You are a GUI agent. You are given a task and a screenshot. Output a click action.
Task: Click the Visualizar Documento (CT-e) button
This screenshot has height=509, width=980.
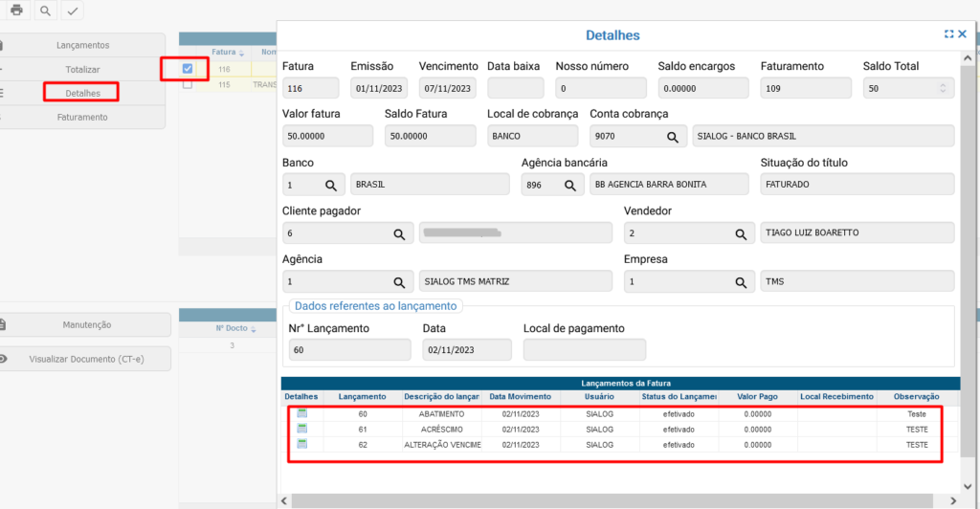(86, 359)
